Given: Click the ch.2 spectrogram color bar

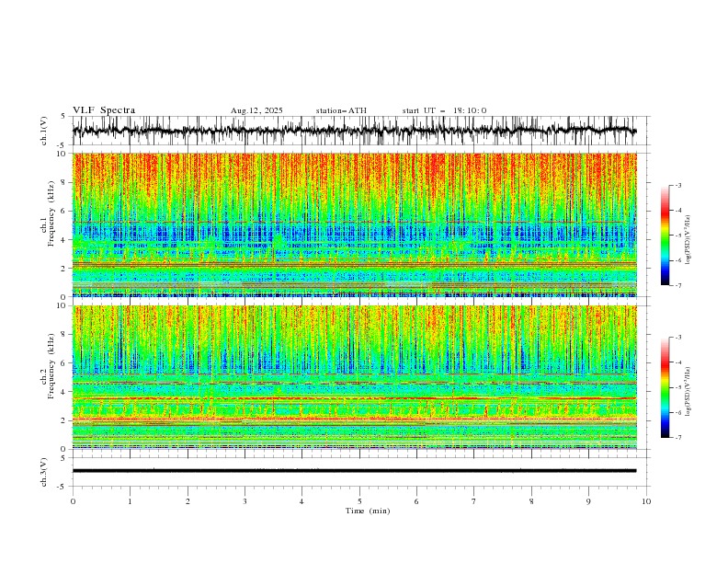Looking at the screenshot, I should pos(665,387).
